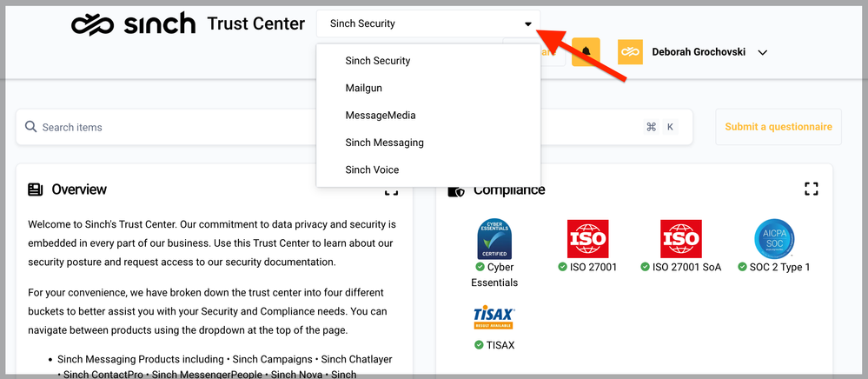Click the dropdown caret arrow
The image size is (868, 379).
coord(528,23)
